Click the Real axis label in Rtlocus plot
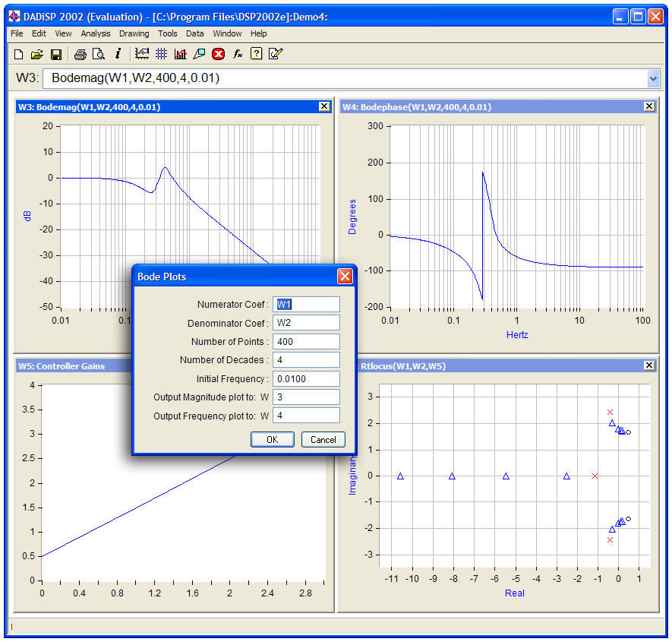 [514, 593]
